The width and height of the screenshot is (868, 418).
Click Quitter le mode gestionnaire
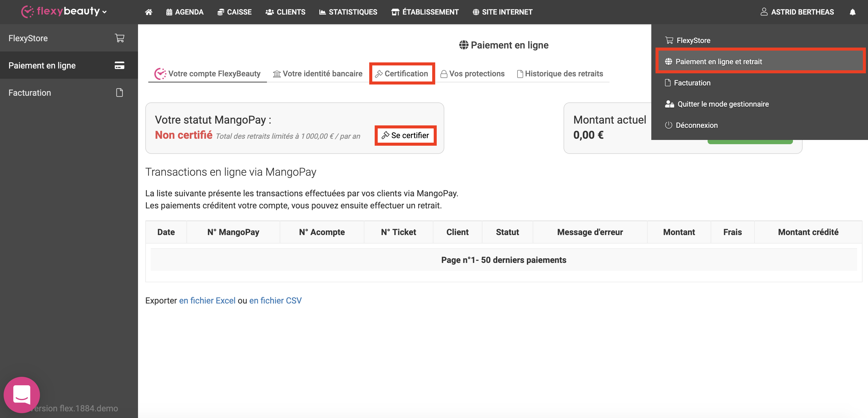tap(759, 104)
